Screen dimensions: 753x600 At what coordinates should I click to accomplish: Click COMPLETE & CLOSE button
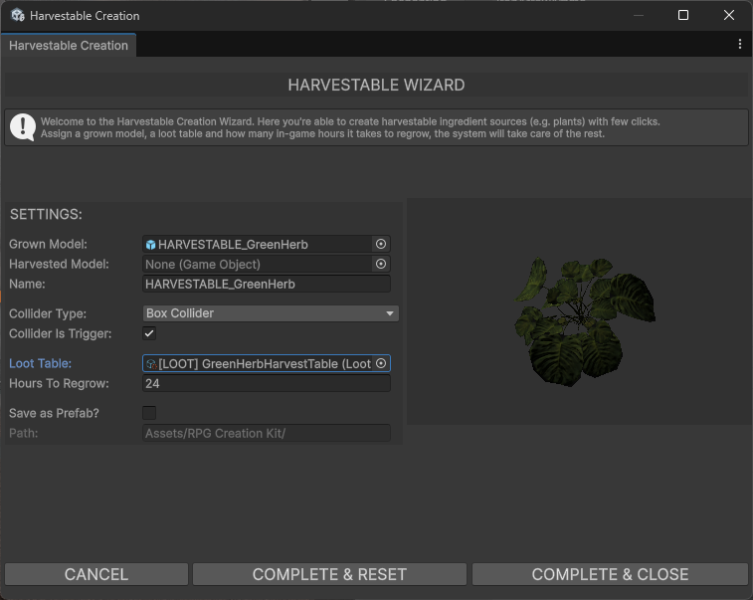coord(610,574)
